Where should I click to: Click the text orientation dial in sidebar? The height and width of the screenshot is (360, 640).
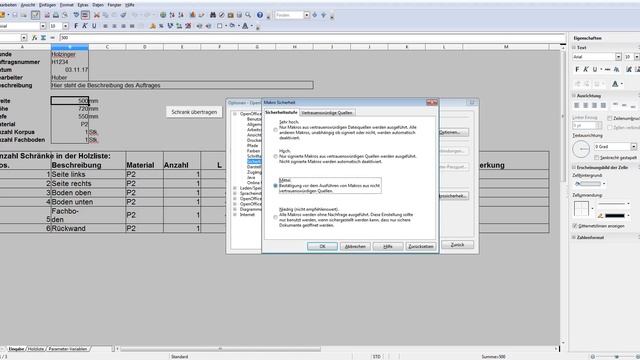(581, 149)
